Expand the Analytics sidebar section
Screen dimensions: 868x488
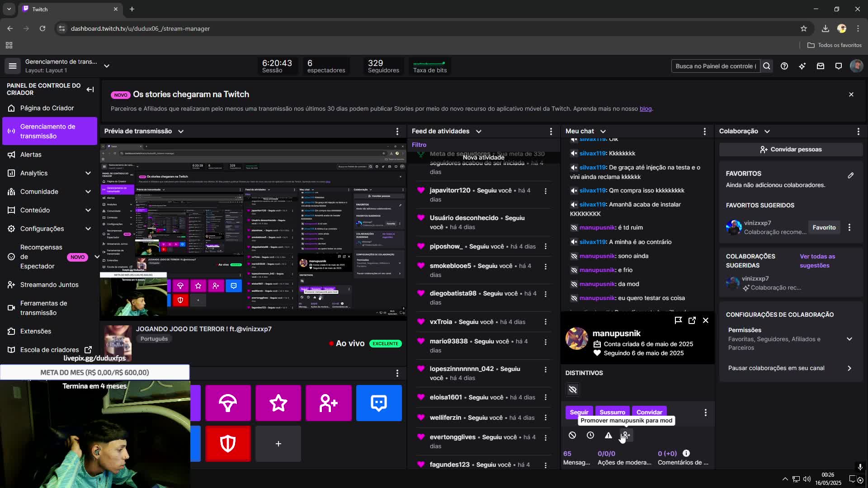click(x=88, y=173)
